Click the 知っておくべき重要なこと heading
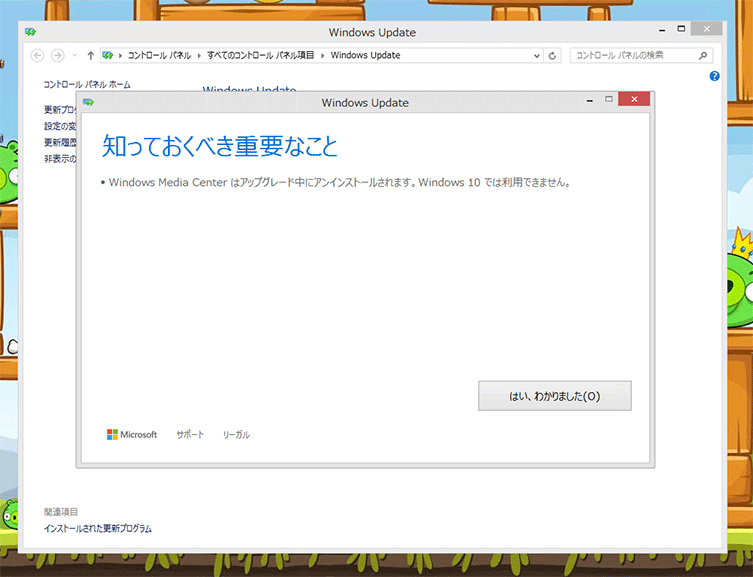 tap(220, 146)
